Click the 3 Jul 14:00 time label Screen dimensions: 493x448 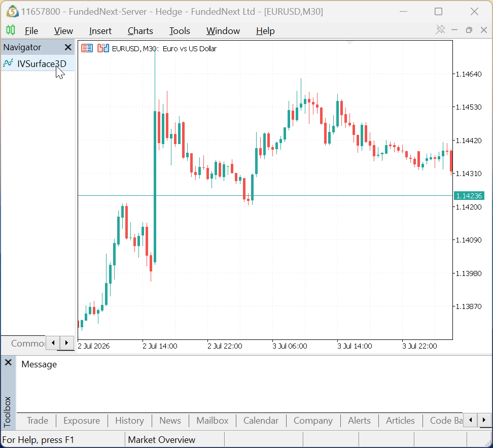pos(355,346)
